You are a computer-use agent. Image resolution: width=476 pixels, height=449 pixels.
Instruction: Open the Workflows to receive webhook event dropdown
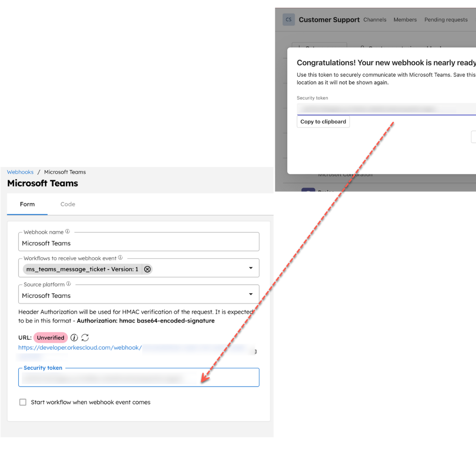[x=251, y=269]
